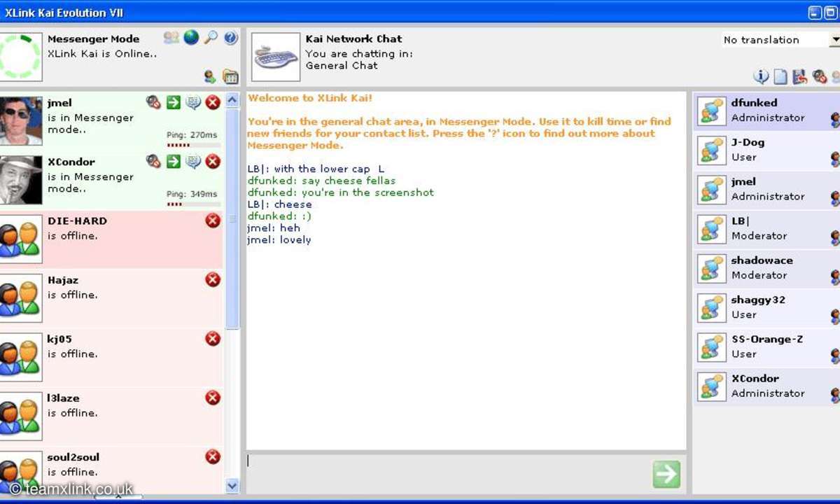
Task: Remove contact jmel with red X
Action: 213,103
